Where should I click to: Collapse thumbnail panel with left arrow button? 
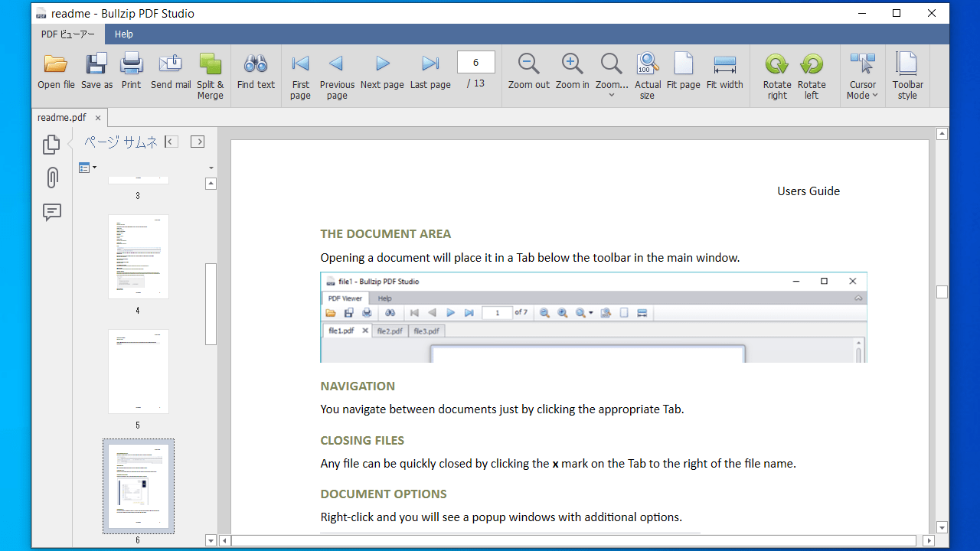coord(171,142)
